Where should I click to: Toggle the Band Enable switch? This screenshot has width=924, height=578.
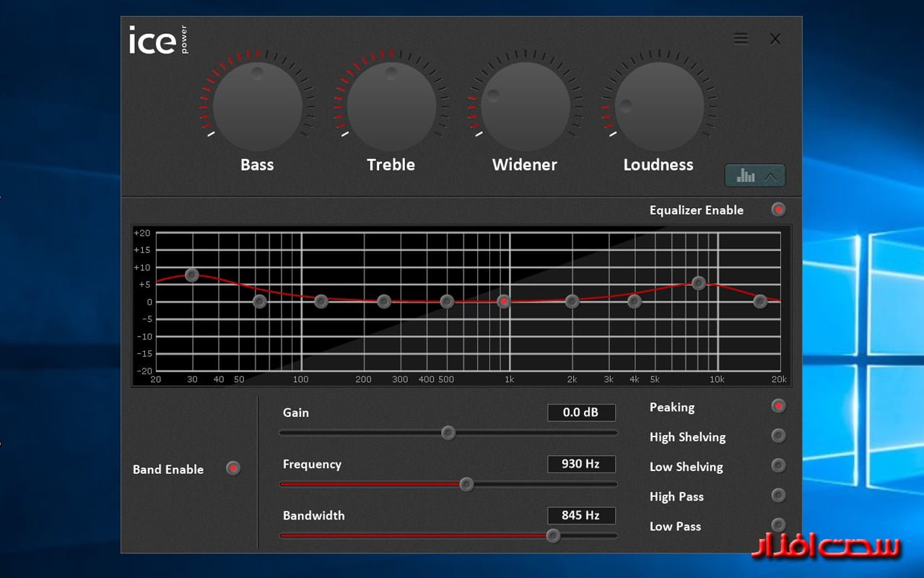232,468
